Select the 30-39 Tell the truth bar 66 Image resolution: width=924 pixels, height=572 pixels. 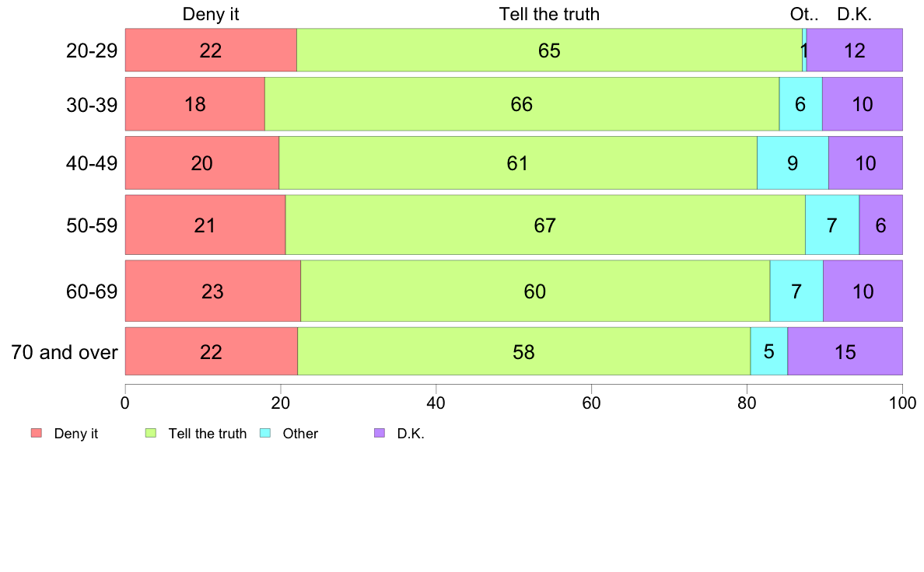tap(522, 103)
